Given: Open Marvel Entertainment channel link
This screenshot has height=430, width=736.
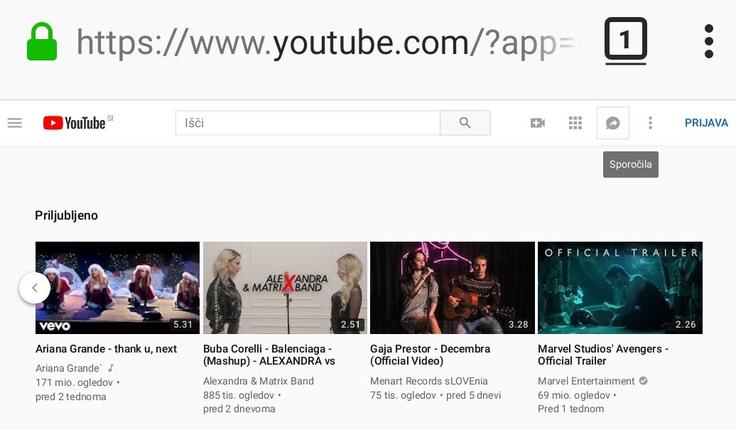Looking at the screenshot, I should tap(586, 381).
